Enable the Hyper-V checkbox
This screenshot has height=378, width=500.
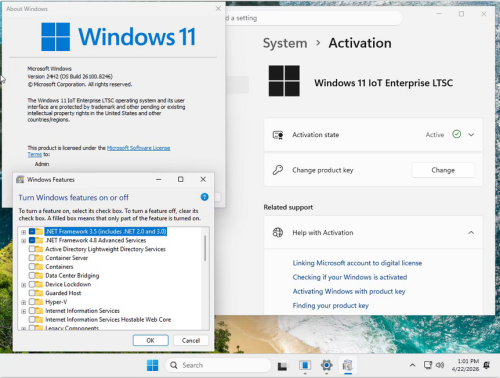32,302
